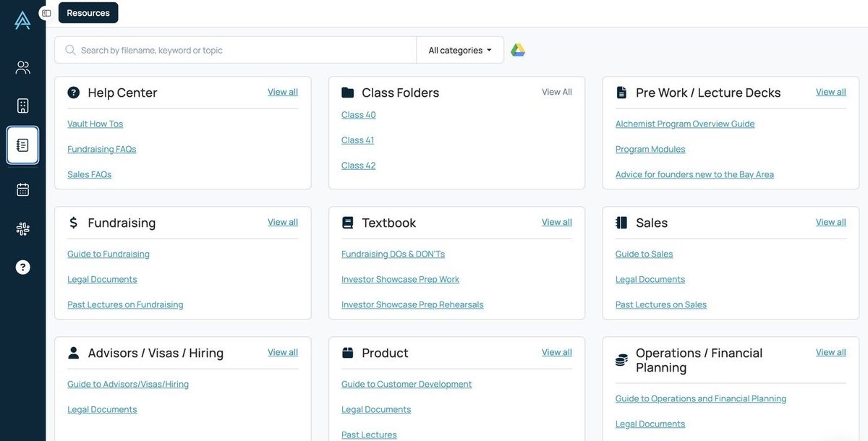Image resolution: width=868 pixels, height=441 pixels.
Task: Open Investor Showcase Prep Rehearsals
Action: tap(412, 304)
